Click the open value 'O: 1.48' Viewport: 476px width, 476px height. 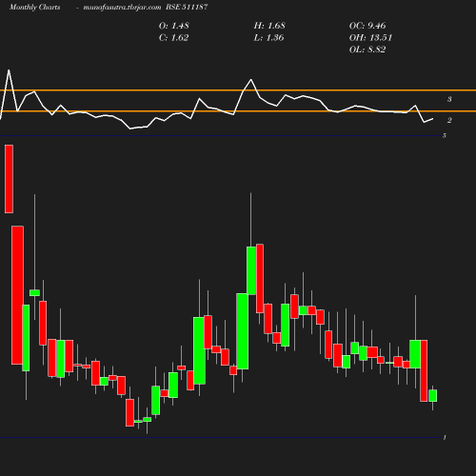coord(174,26)
